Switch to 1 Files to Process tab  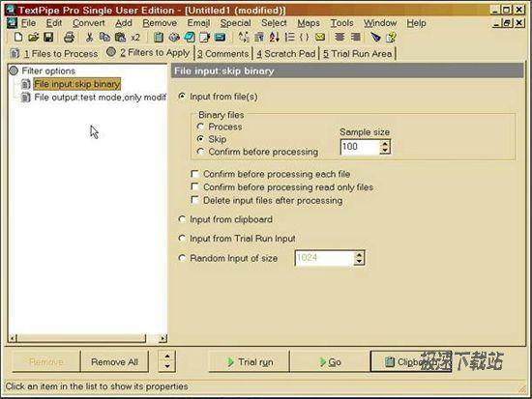[54, 53]
